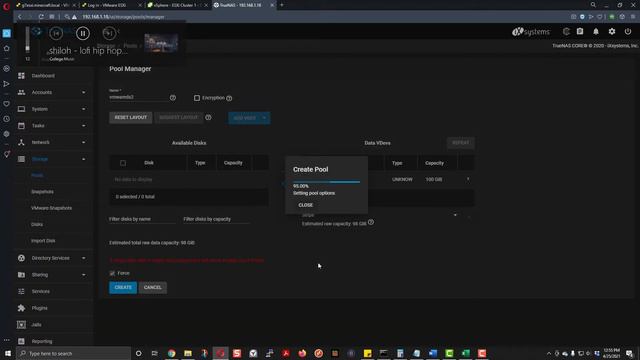Screen dimensions: 640x360
Task: Reload the browser page
Action: point(41,17)
